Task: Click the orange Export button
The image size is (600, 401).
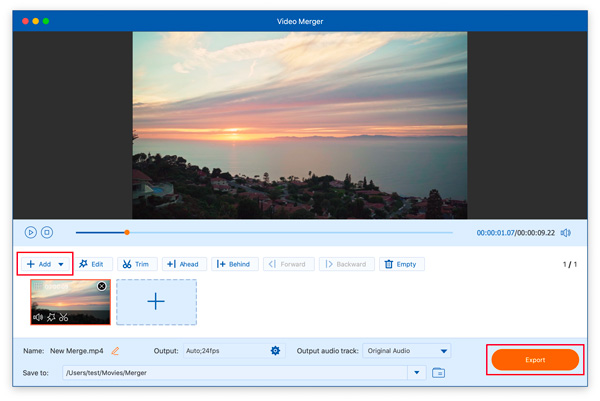Action: 535,360
